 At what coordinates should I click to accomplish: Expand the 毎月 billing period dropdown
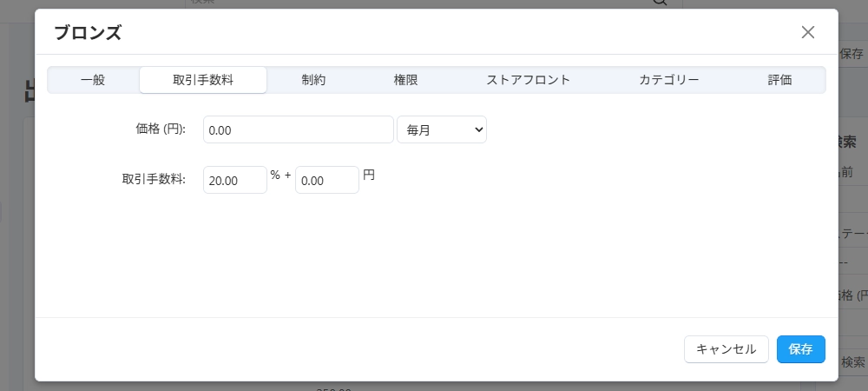441,130
